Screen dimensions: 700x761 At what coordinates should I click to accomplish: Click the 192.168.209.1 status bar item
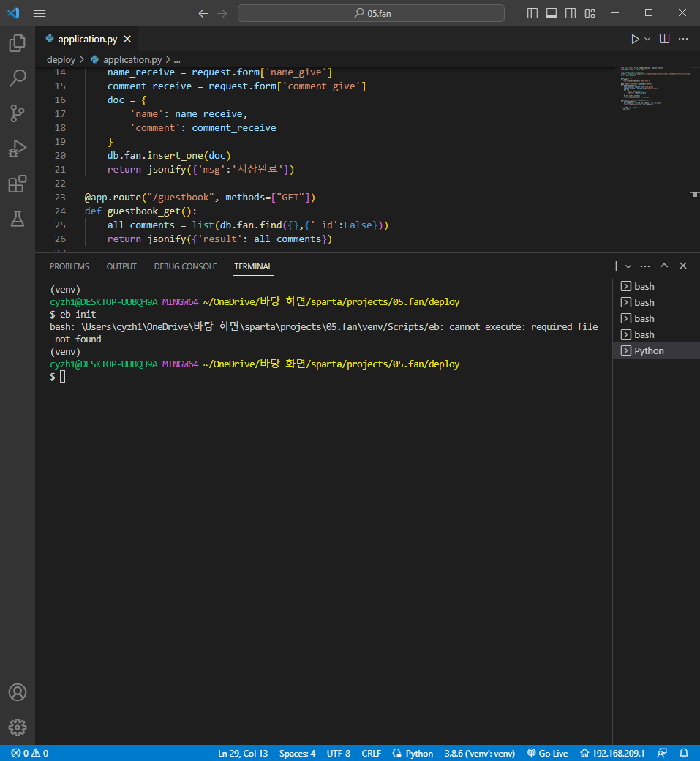click(x=613, y=753)
